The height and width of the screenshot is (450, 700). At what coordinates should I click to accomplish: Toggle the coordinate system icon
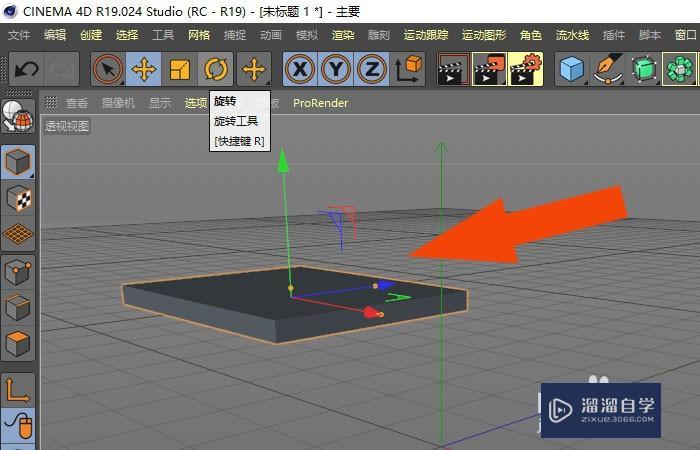pyautogui.click(x=408, y=69)
